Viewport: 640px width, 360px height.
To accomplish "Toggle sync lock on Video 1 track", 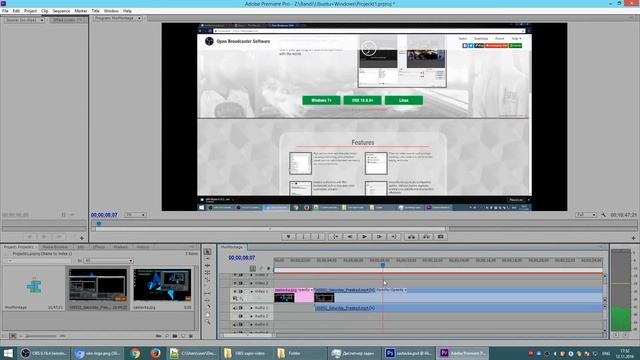I will [x=241, y=291].
